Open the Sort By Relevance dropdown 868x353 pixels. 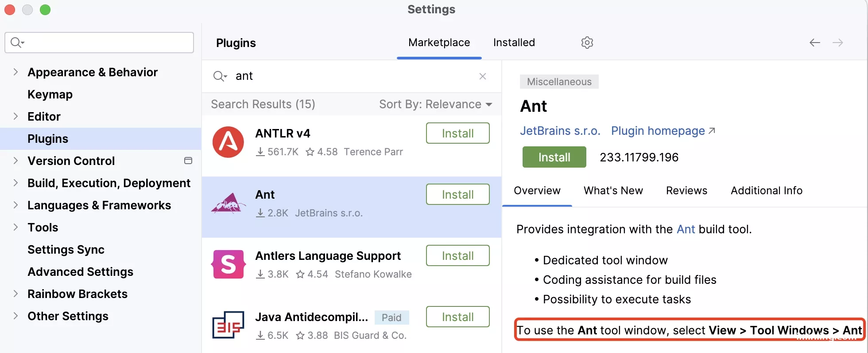point(436,104)
